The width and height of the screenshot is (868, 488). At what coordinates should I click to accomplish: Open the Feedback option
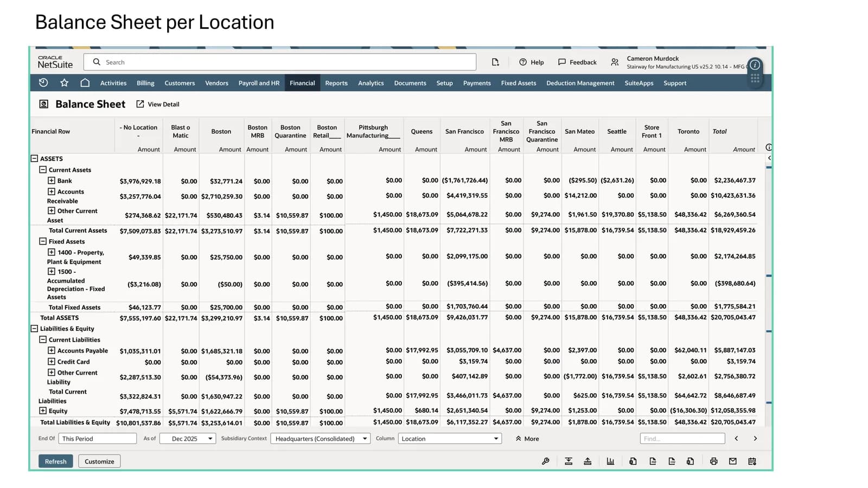577,62
